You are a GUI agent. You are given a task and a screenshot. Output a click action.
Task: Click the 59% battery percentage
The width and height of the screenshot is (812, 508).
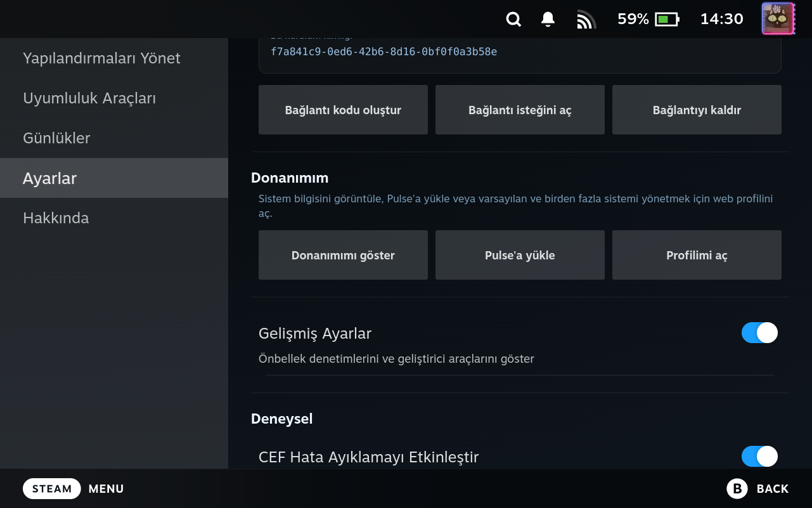[x=633, y=19]
